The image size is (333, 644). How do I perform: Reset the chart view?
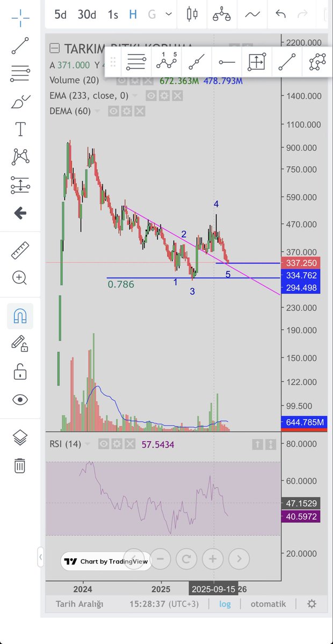tap(186, 559)
